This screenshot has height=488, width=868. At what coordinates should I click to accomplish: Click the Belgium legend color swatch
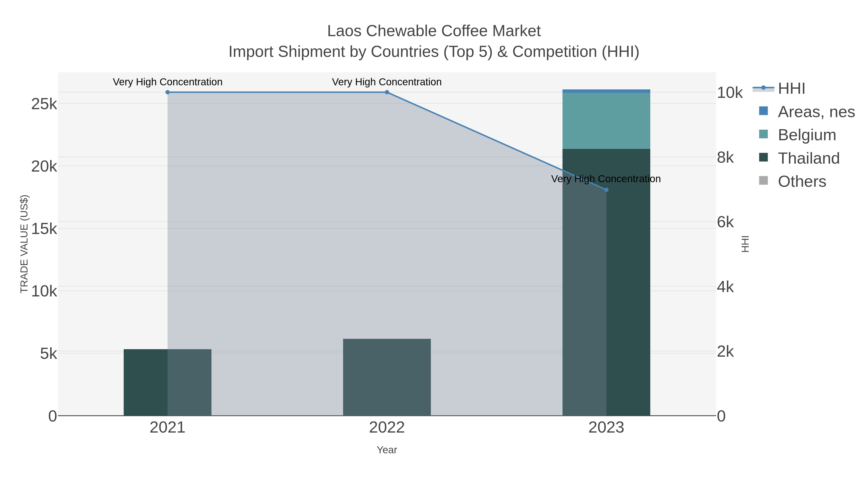click(763, 134)
